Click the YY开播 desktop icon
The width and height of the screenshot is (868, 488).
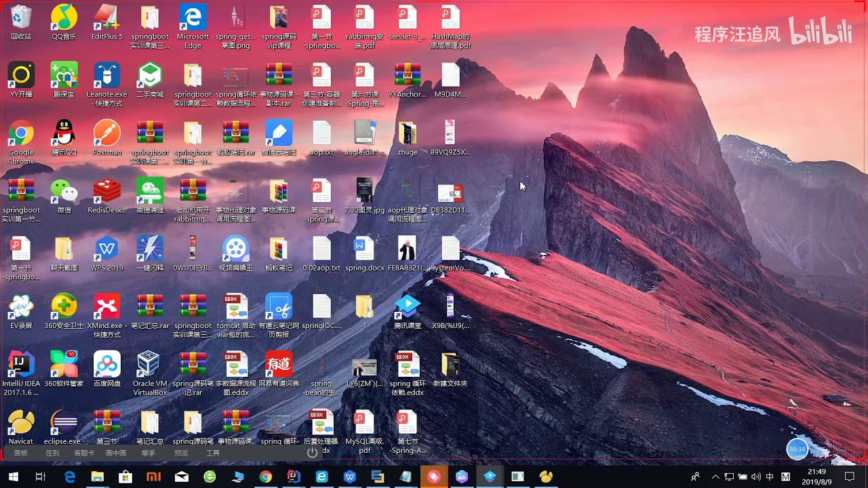coord(21,80)
